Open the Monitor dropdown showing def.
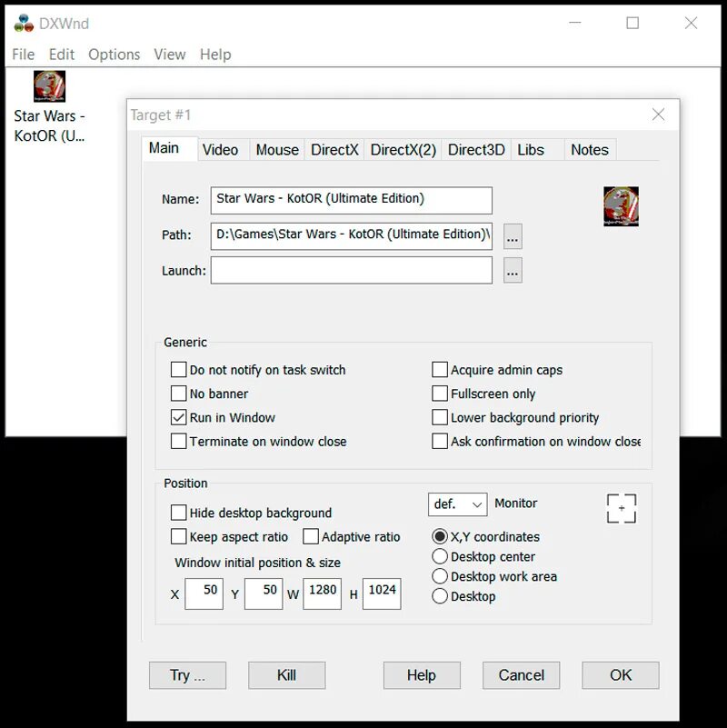The image size is (727, 728). tap(457, 504)
